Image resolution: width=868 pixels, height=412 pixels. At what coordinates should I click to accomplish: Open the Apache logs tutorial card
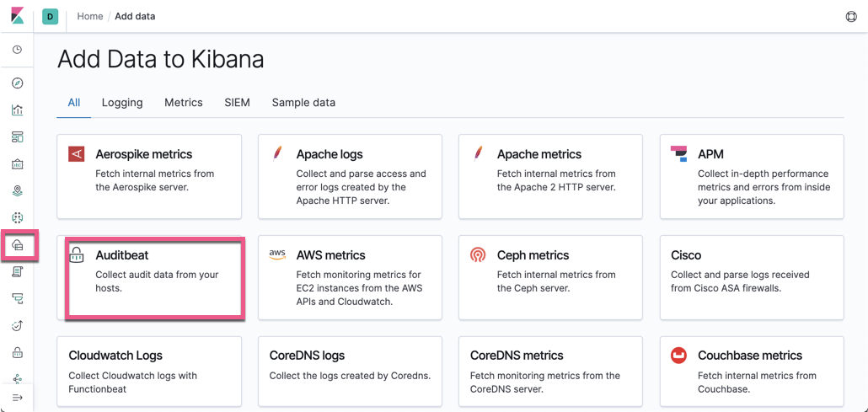click(x=350, y=176)
